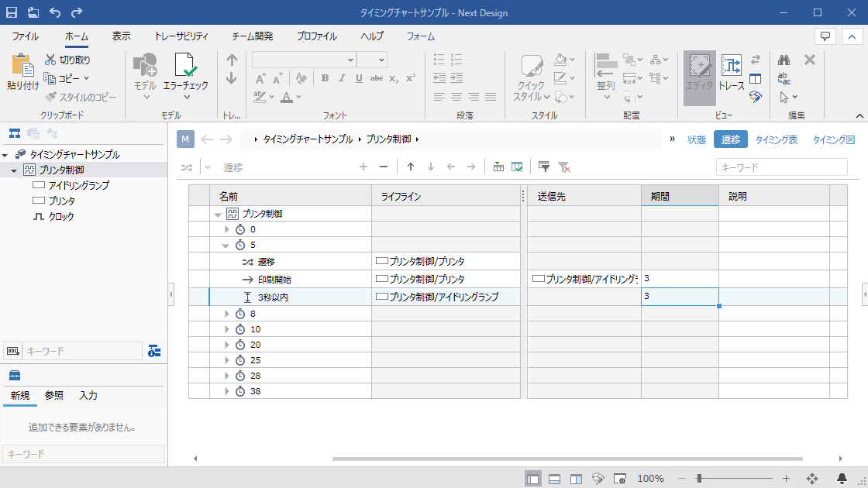Click the undo arrow in title bar
Viewport: 868px width, 488px height.
[x=55, y=12]
